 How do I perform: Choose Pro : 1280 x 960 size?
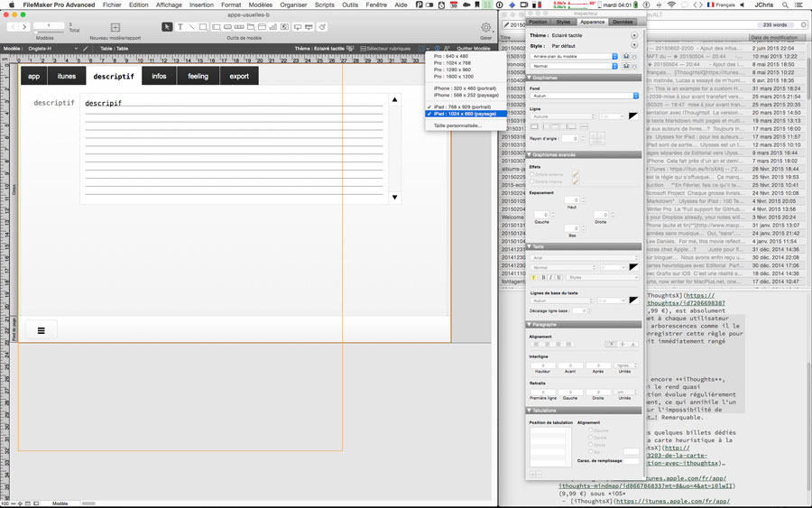(453, 69)
